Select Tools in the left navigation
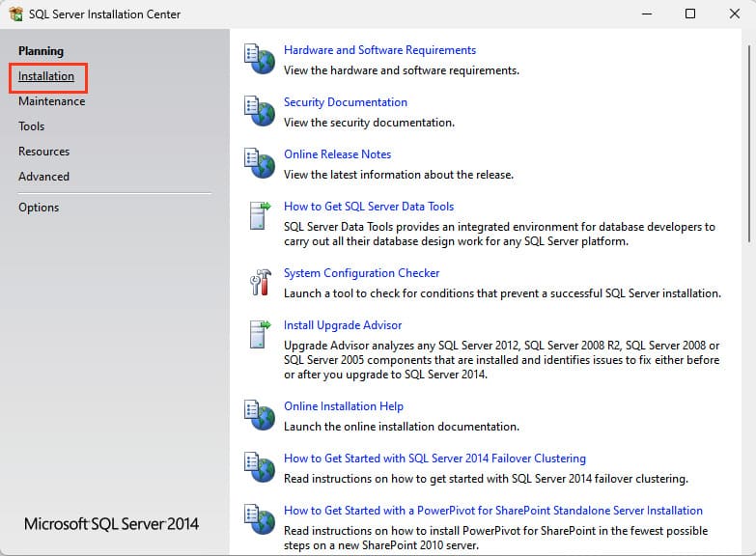The width and height of the screenshot is (756, 556). coord(31,126)
